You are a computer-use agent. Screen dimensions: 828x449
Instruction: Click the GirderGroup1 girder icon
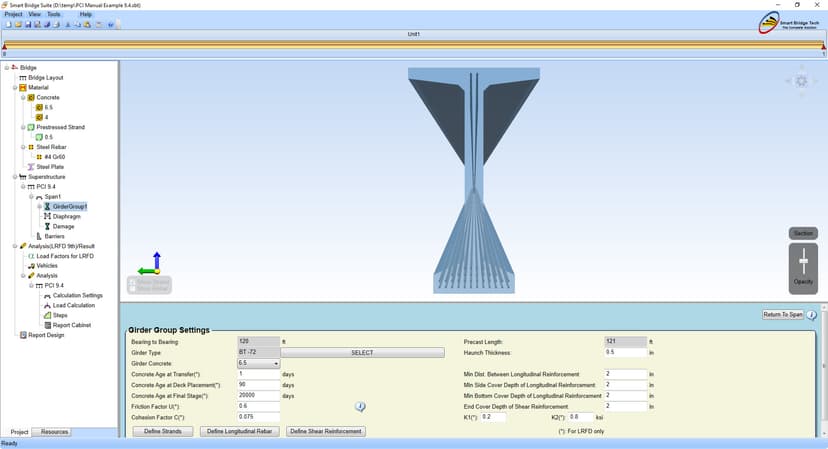pos(48,207)
